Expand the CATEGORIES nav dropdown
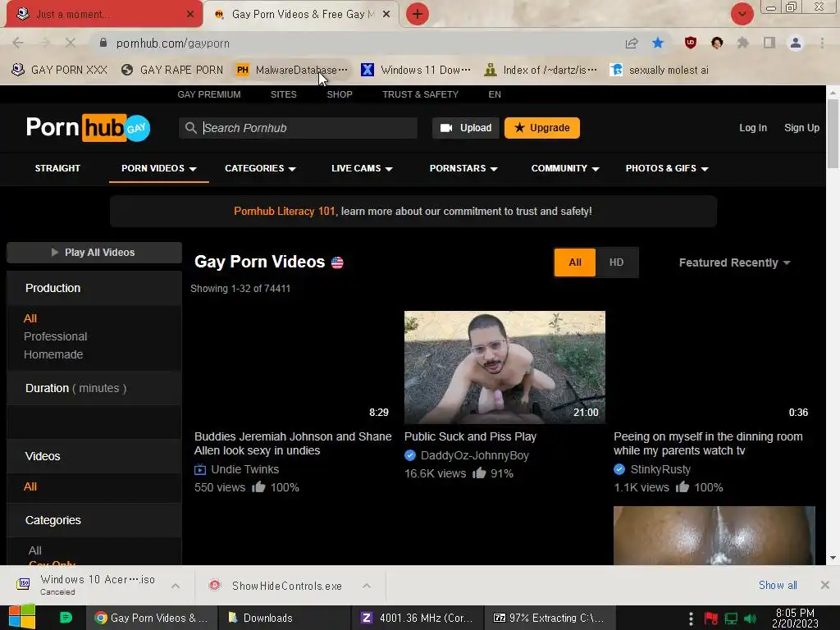Image resolution: width=840 pixels, height=630 pixels. (260, 168)
